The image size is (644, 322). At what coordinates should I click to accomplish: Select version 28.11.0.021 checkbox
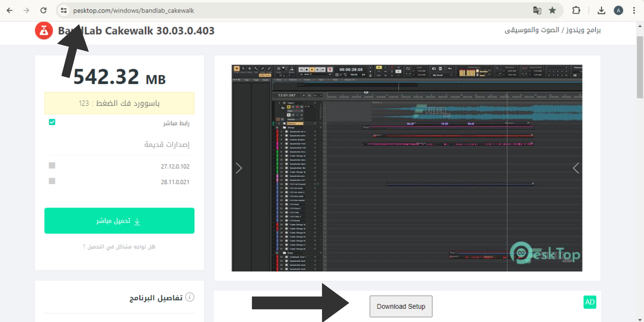52,181
